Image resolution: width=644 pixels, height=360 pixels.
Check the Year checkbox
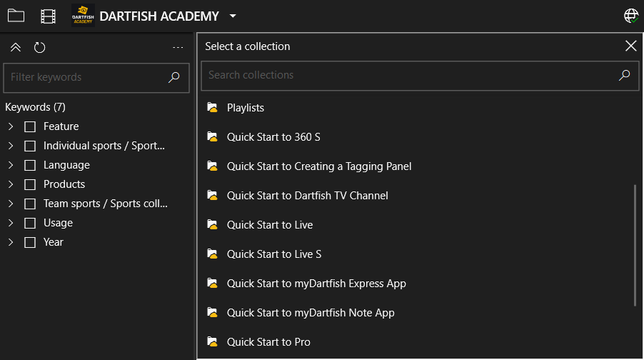click(x=30, y=242)
